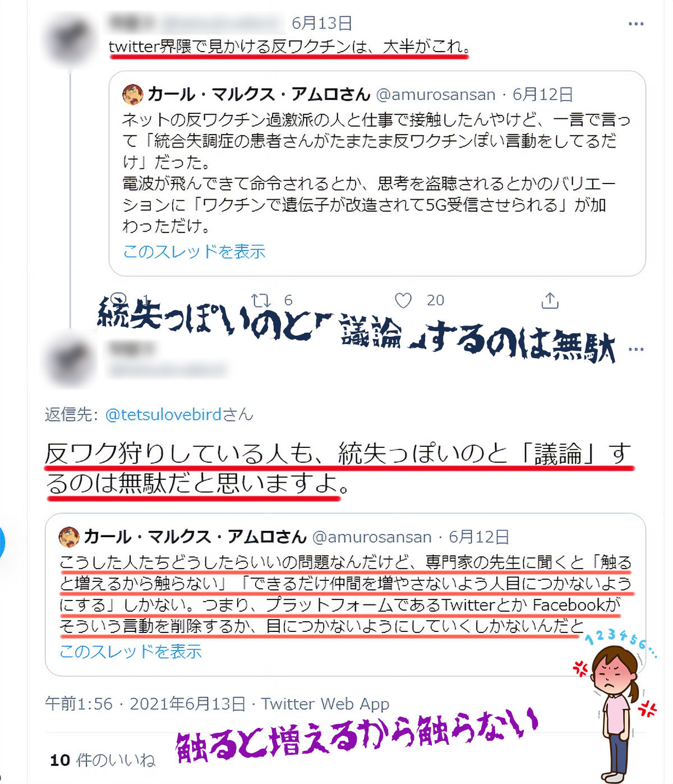Open the 午前1:56 · 2021年6月13日 timestamp

click(x=145, y=704)
